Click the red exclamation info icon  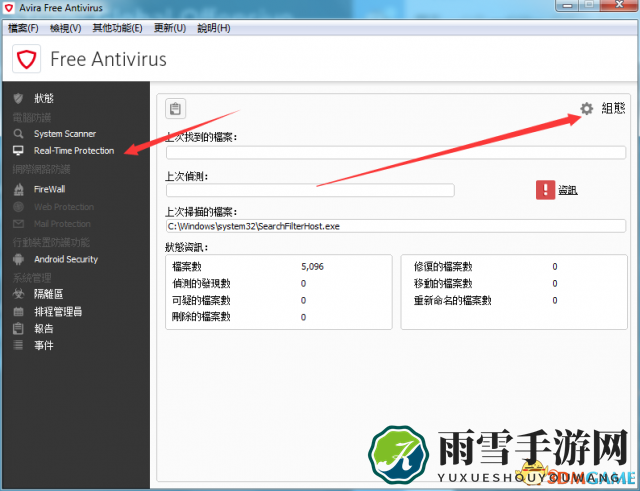pos(545,190)
